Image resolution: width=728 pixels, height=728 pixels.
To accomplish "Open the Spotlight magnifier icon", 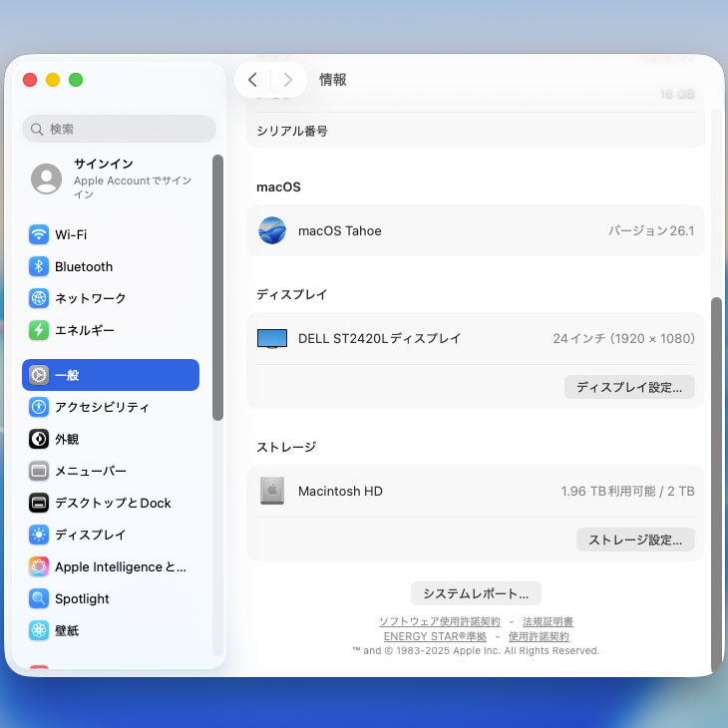I will (39, 598).
